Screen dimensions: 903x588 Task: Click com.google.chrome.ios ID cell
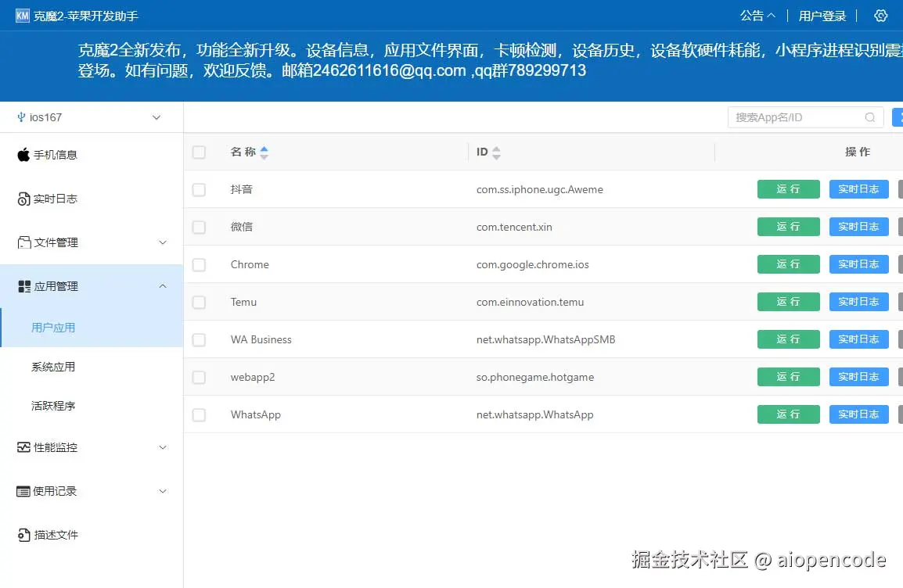tap(533, 264)
